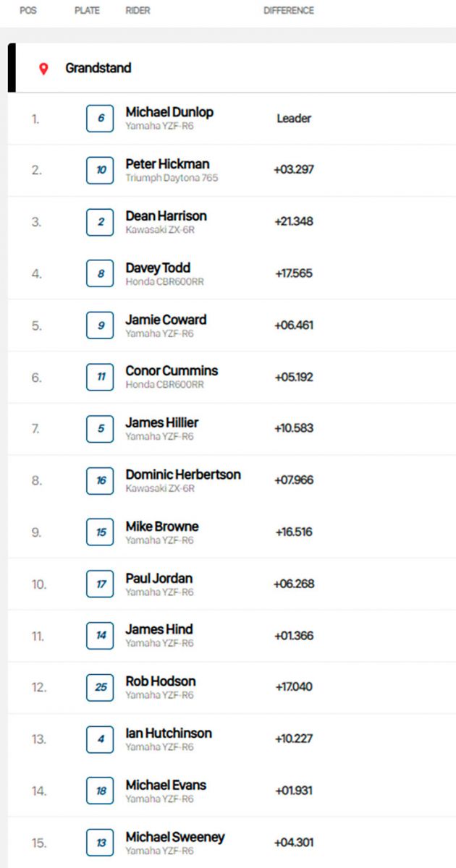Viewport: 456px width, 868px height.
Task: Click the red Grandstand location pin icon
Action: (x=43, y=69)
